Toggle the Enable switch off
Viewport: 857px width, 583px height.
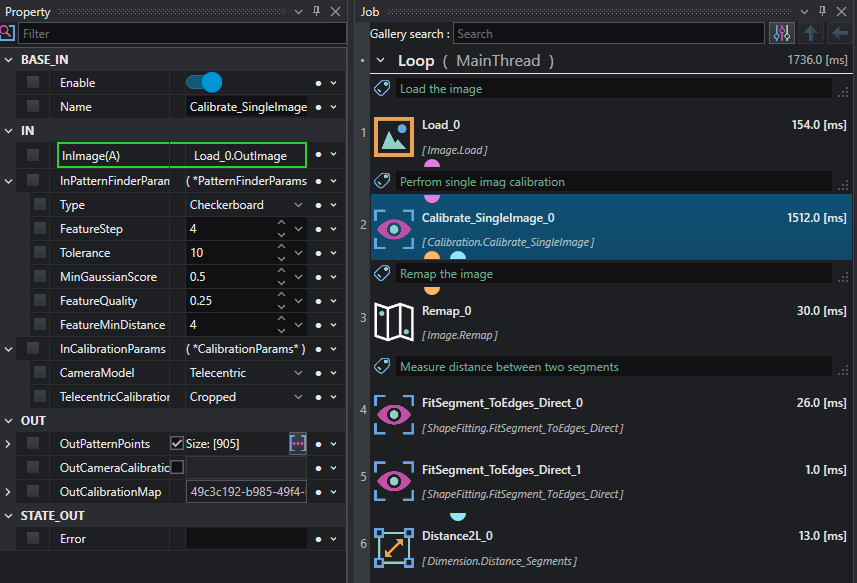pyautogui.click(x=204, y=83)
